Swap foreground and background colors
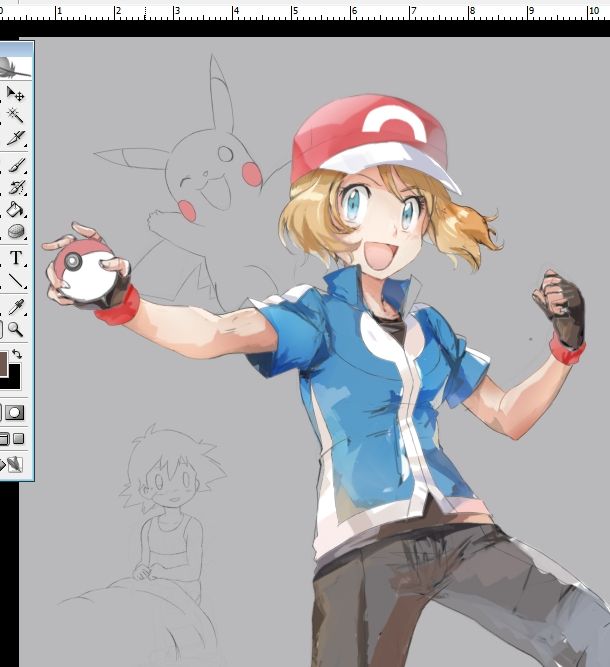The image size is (610, 667). [17, 354]
